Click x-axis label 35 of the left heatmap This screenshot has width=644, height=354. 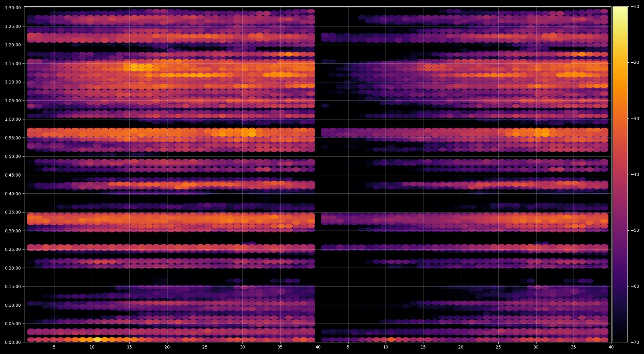coord(280,347)
